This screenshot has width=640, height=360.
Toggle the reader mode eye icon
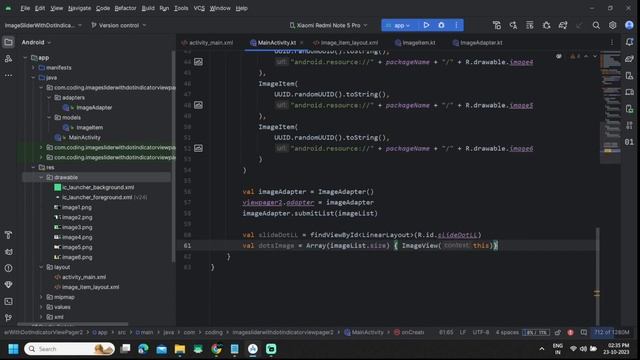[558, 56]
